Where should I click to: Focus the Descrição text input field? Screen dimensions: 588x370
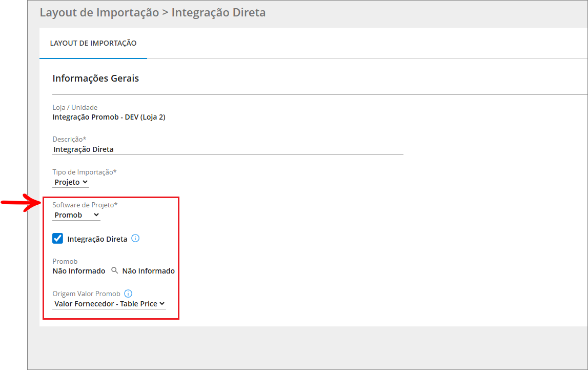coord(228,149)
